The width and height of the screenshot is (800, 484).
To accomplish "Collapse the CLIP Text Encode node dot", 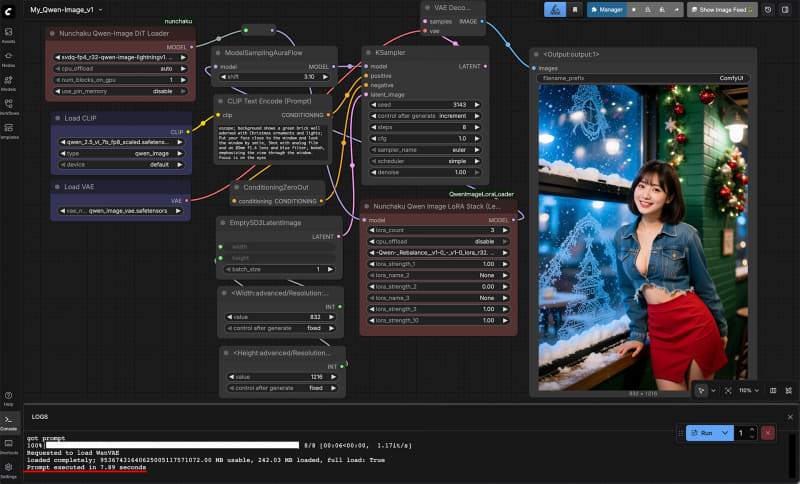I will tap(221, 101).
